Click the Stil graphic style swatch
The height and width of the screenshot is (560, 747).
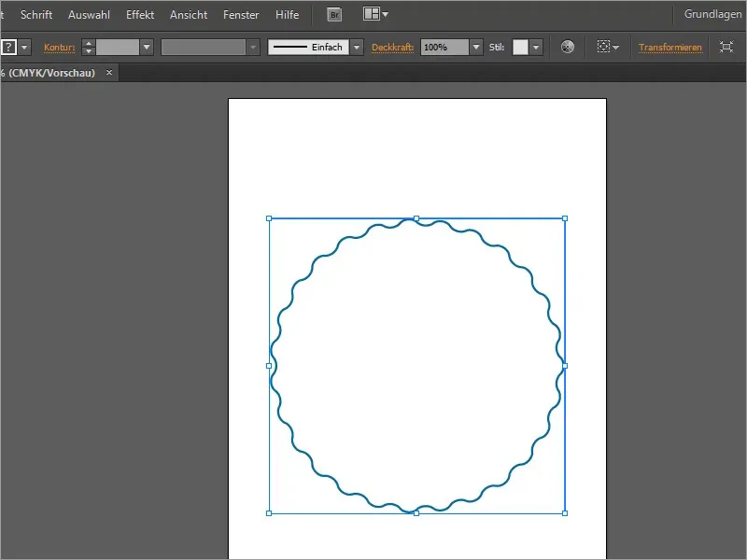click(x=520, y=48)
